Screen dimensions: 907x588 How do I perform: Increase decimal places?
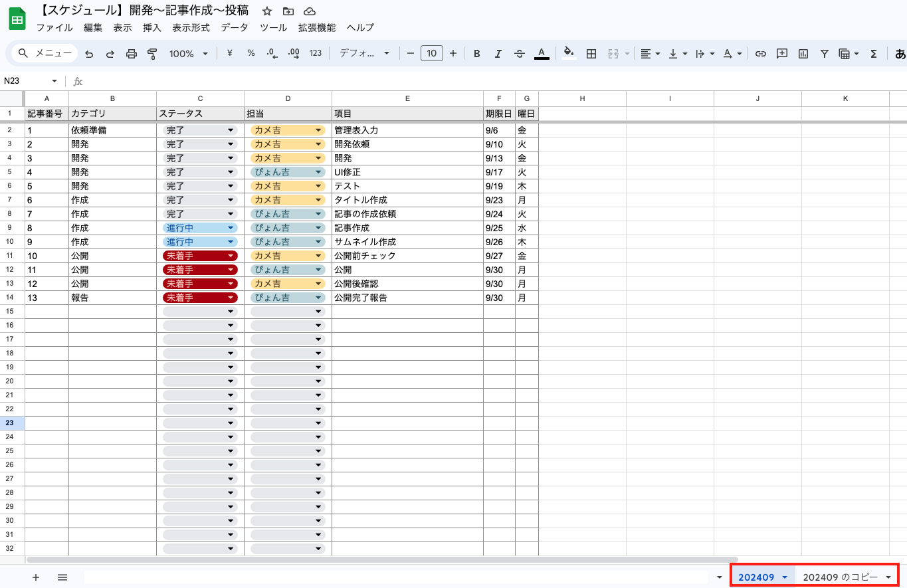pyautogui.click(x=294, y=53)
